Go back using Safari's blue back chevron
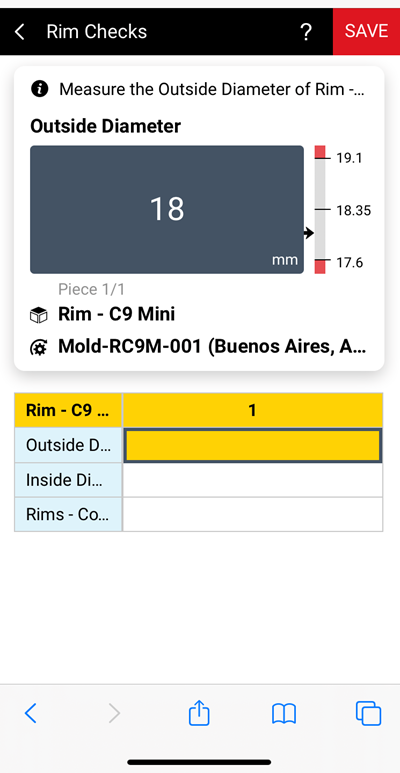Image resolution: width=400 pixels, height=773 pixels. (x=31, y=713)
